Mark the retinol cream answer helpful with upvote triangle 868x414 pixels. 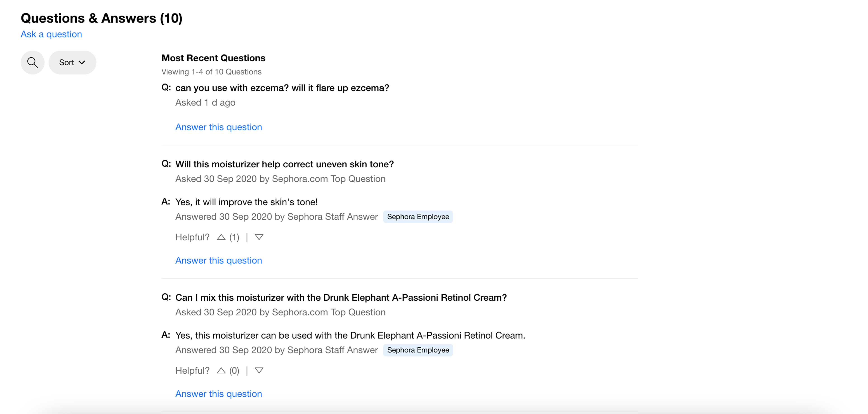point(221,370)
